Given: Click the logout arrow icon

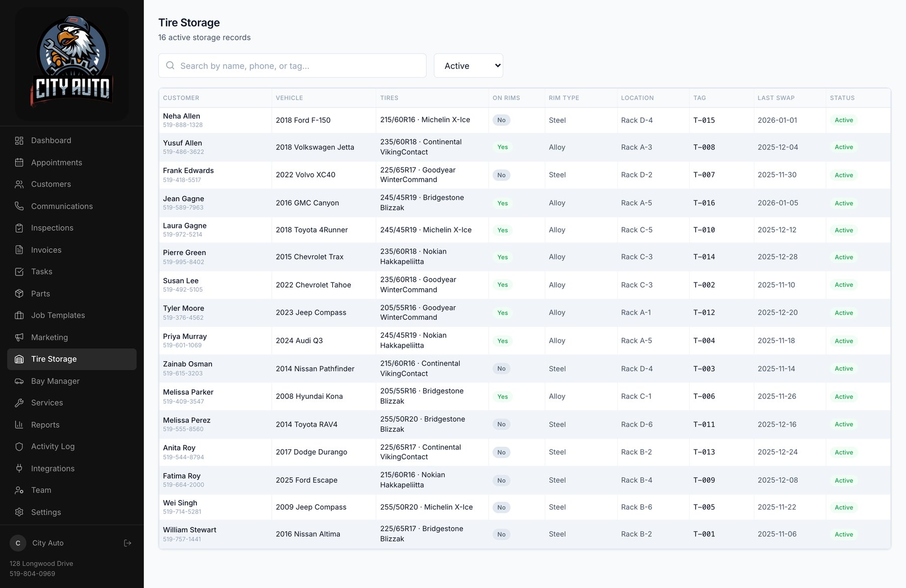Looking at the screenshot, I should click(x=128, y=543).
